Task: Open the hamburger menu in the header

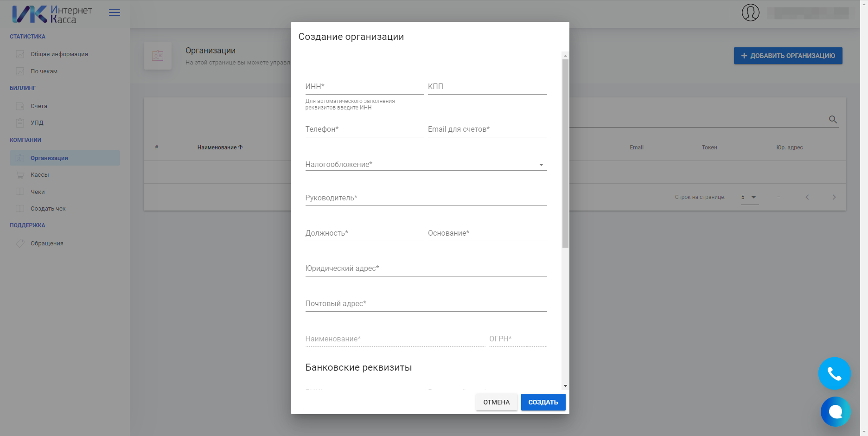Action: pyautogui.click(x=115, y=13)
